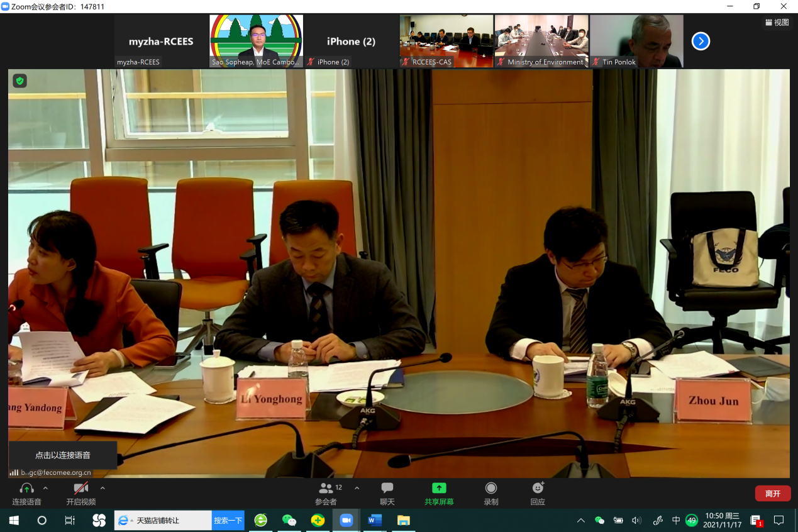Click the green Share Screen (共享屏幕) button
798x532 pixels.
point(439,493)
